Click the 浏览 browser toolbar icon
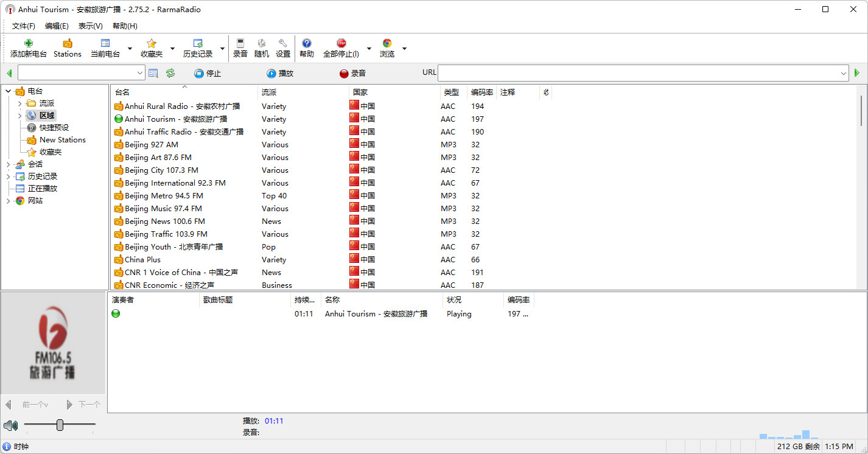This screenshot has height=454, width=868. pos(387,43)
